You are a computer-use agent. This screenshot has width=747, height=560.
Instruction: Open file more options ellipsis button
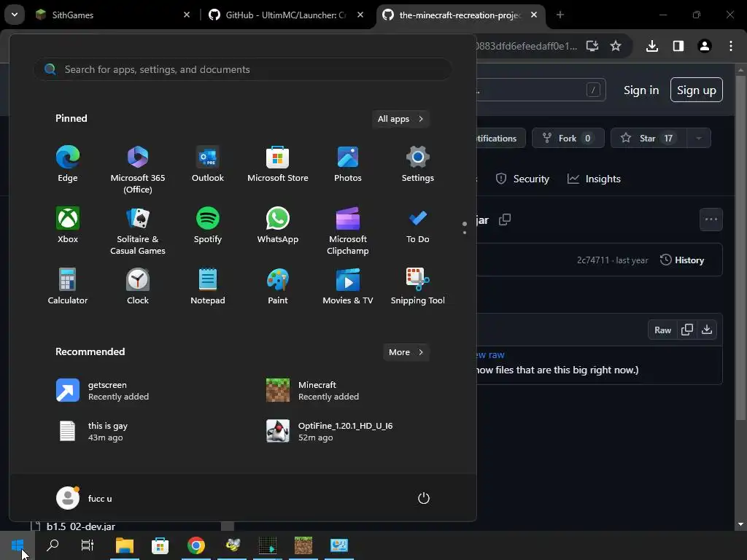click(x=711, y=219)
